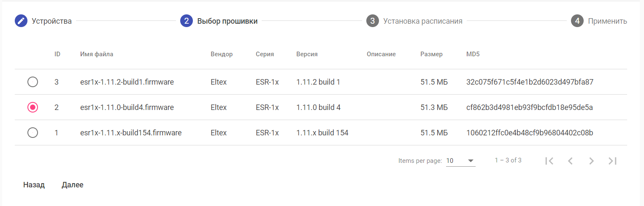Jump to last page of table

(x=612, y=161)
